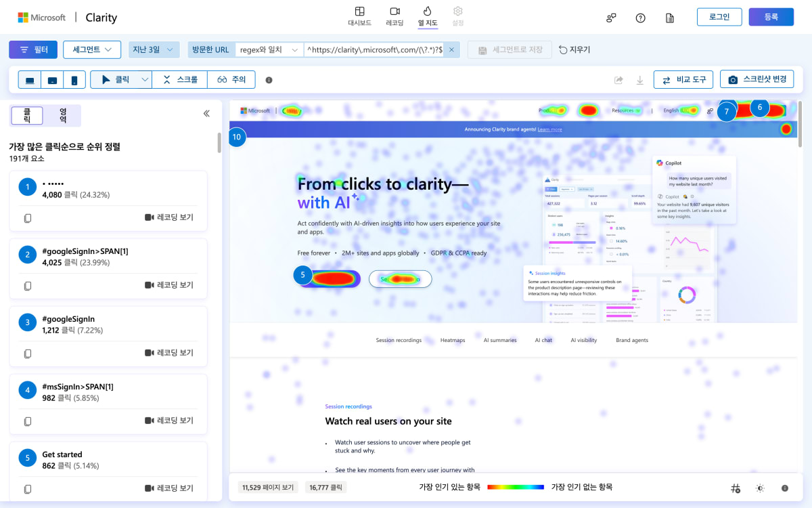Copy selector for the #msSignIn>SPAN[1] card
Screen dimensions: 812x508
pyautogui.click(x=28, y=421)
